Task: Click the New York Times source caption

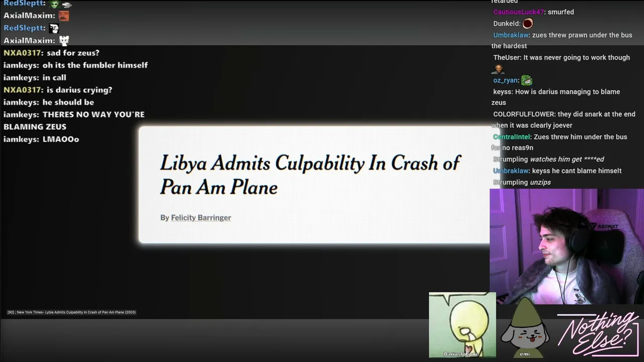Action: click(71, 312)
